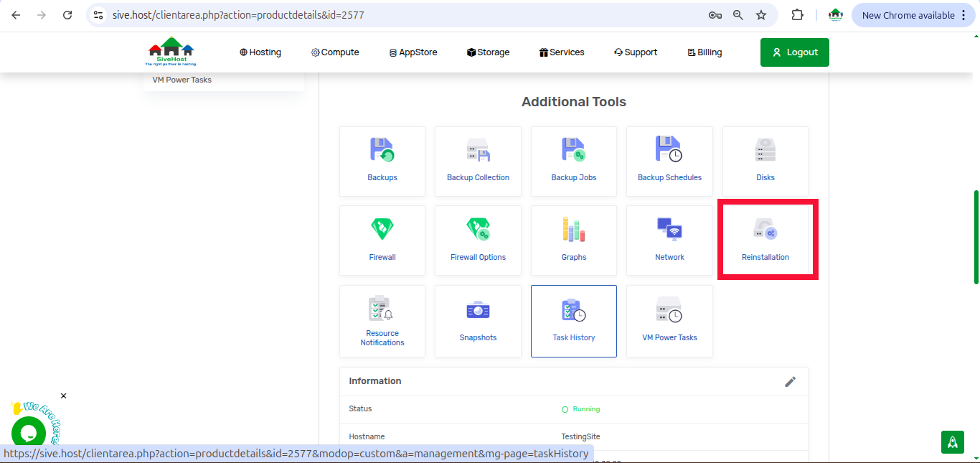The image size is (980, 463).
Task: Open the Task History tool
Action: tap(574, 321)
